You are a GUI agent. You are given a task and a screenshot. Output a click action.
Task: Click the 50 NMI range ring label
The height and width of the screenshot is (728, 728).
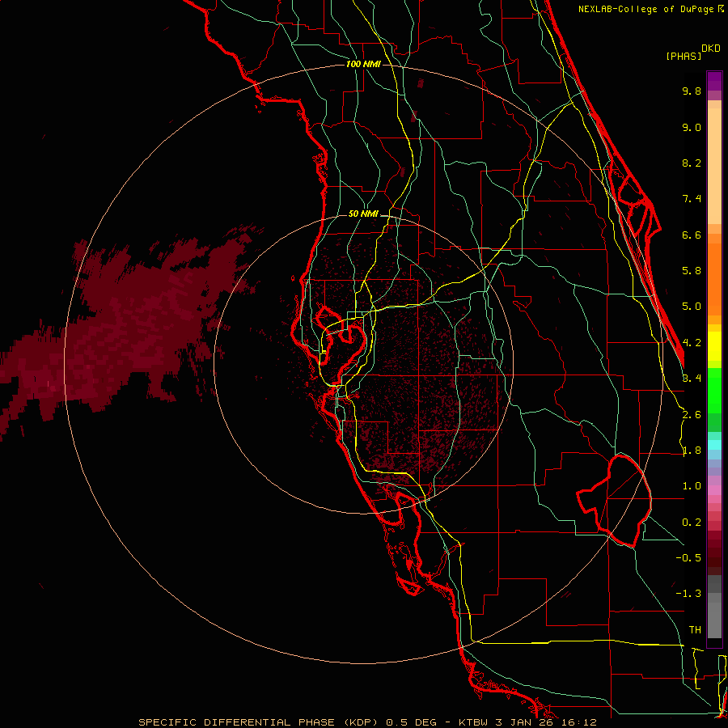tap(363, 214)
